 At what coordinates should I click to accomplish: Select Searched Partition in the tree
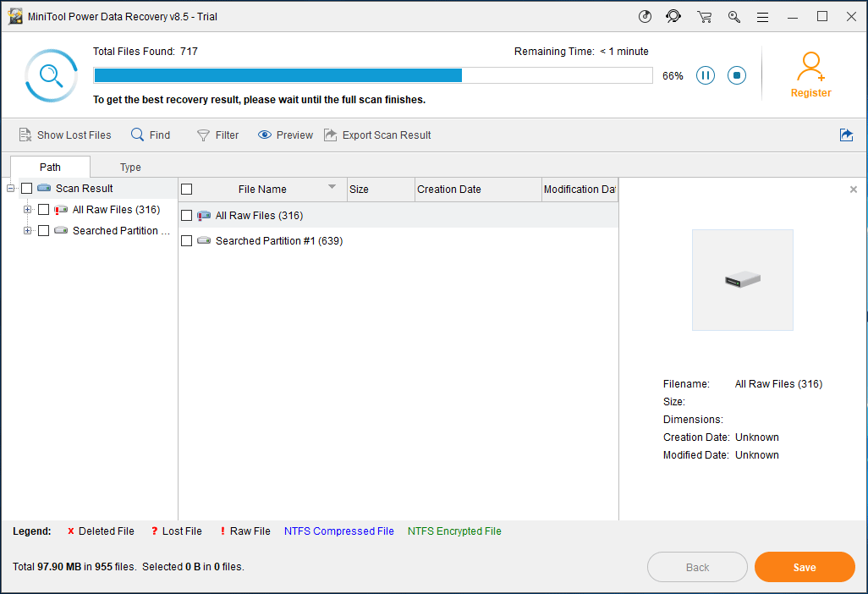point(121,231)
